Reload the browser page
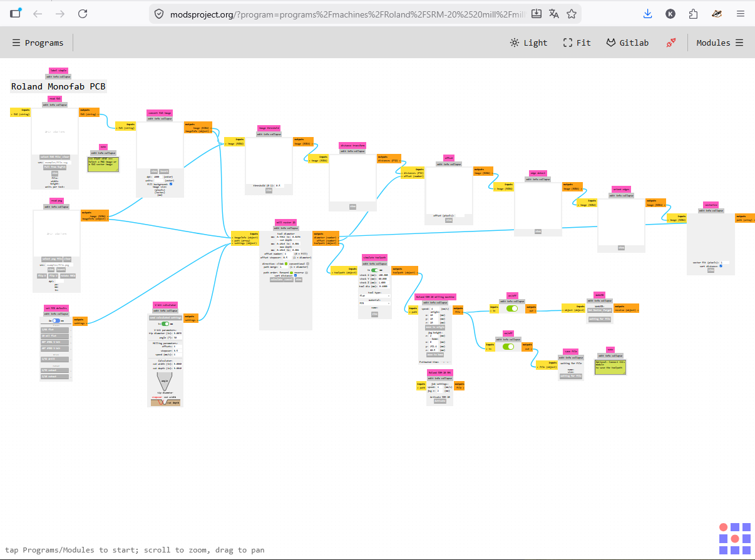The height and width of the screenshot is (560, 755). coord(83,14)
